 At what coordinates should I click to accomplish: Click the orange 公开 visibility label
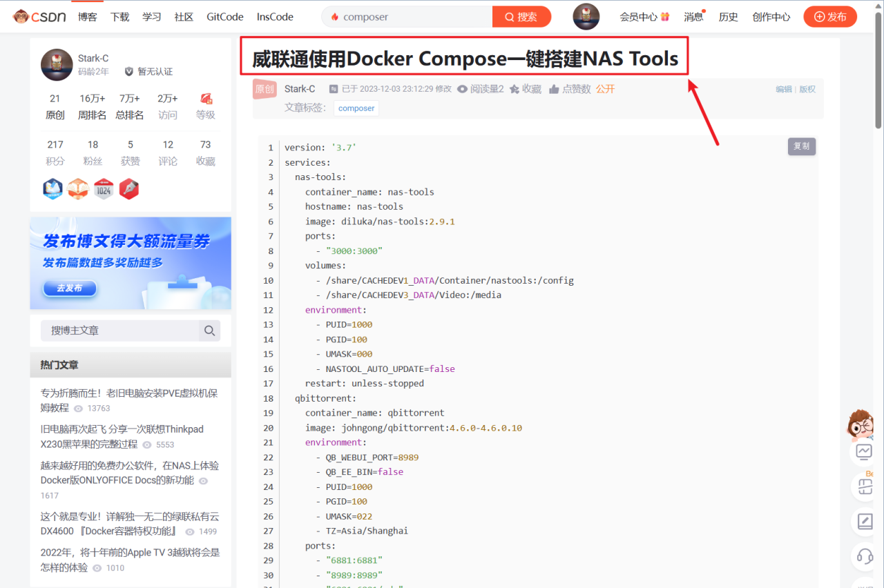click(x=605, y=89)
